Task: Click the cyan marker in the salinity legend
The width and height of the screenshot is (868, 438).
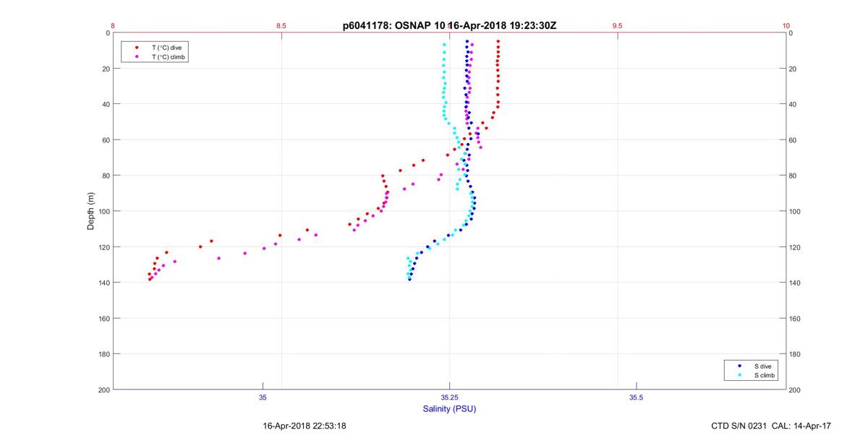Action: pos(739,376)
